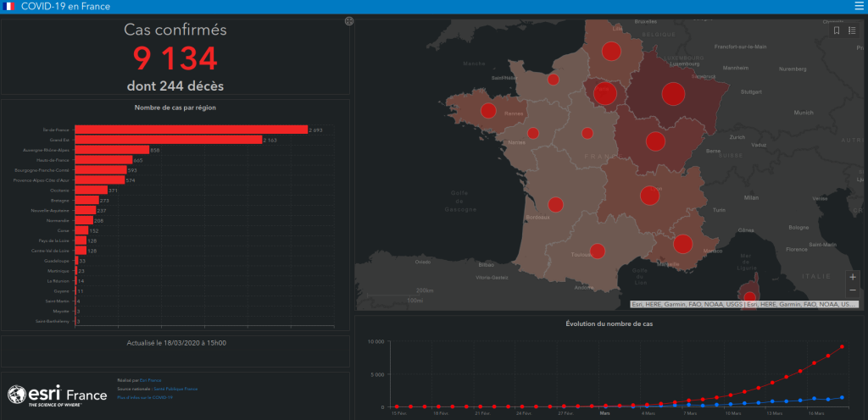Click the Esri France logo

pyautogui.click(x=57, y=395)
